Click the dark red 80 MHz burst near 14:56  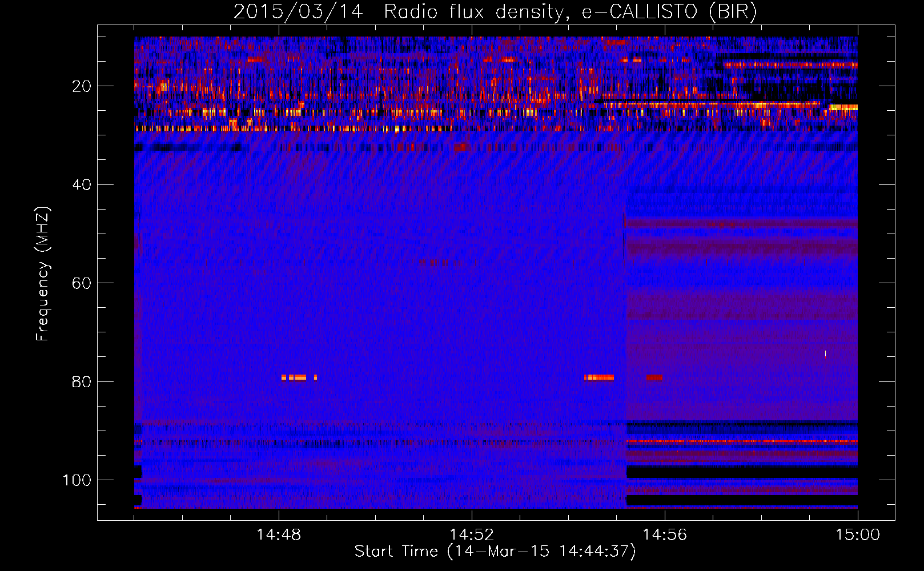pos(654,377)
